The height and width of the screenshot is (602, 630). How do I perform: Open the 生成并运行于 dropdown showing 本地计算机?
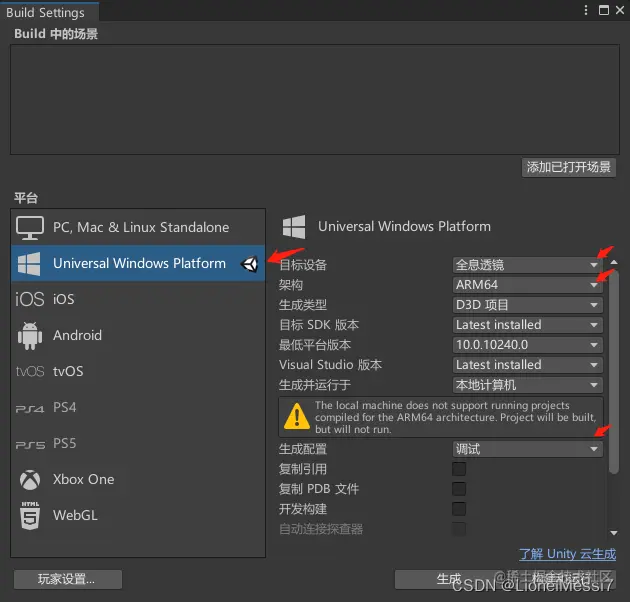click(x=527, y=385)
